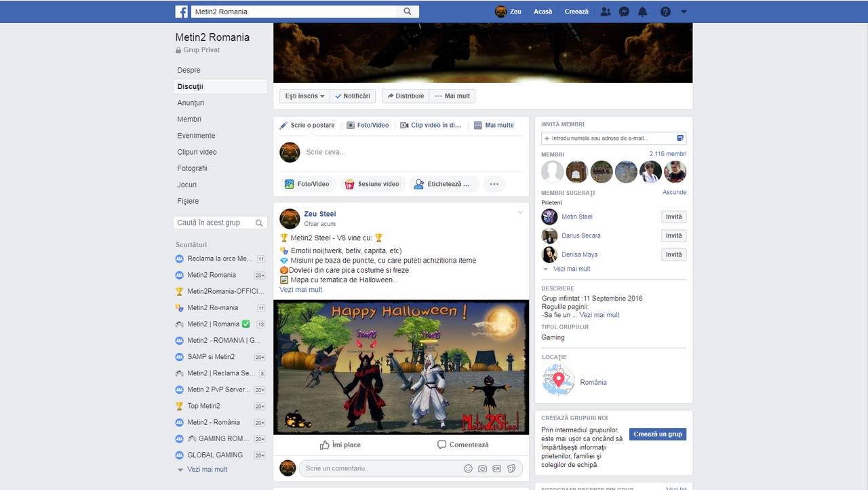Viewport: 868px width, 490px height.
Task: Open the emoji picker in comment box
Action: click(468, 468)
